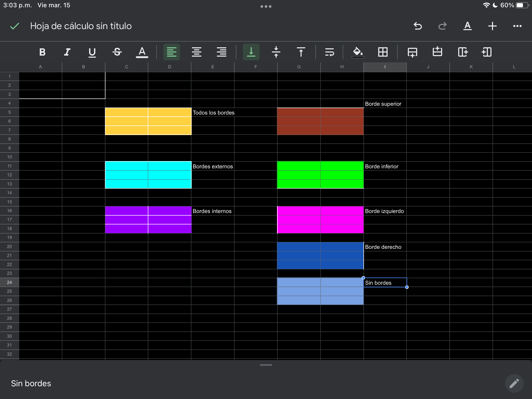Tap the pencil edit button
532x399 pixels.
514,383
